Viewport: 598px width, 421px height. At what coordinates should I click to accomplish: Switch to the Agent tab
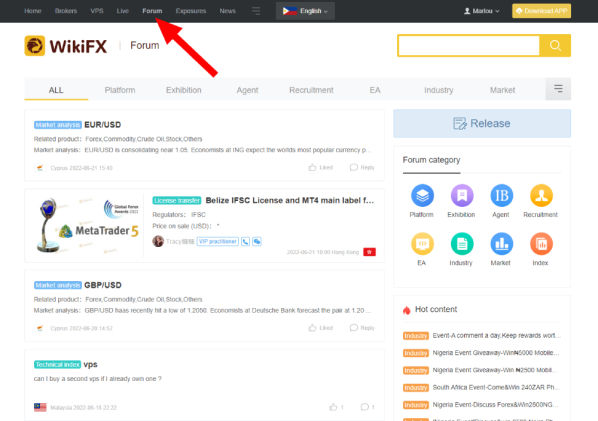(x=247, y=90)
